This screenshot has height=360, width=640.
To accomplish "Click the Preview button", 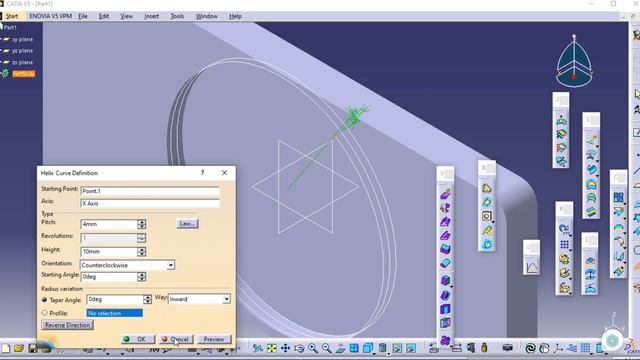I will tap(214, 339).
